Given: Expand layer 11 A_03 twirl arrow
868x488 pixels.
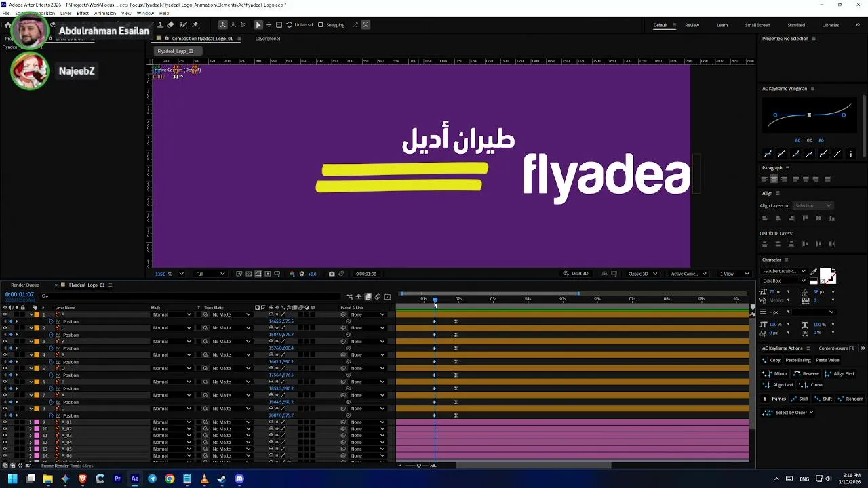Looking at the screenshot, I should [x=31, y=436].
